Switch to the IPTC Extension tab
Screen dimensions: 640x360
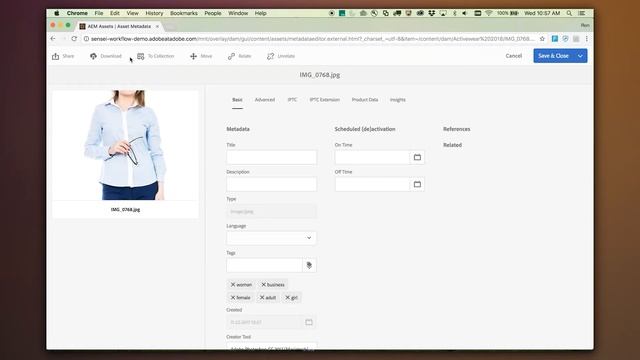coord(324,100)
